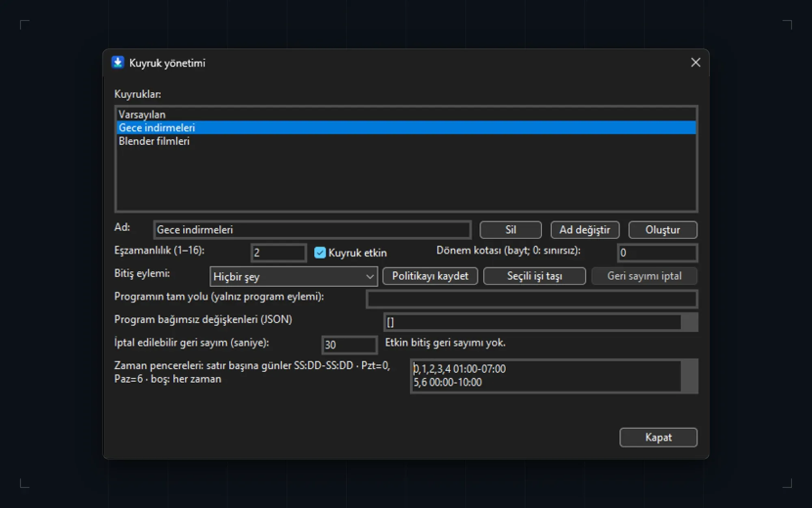Select the Varsayılan queue
This screenshot has height=508, width=812.
pyautogui.click(x=406, y=114)
